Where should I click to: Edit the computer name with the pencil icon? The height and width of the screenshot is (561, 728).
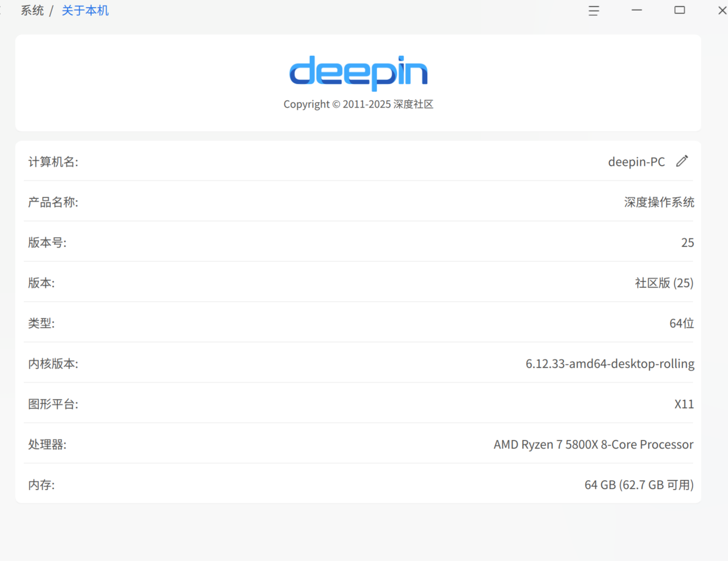point(682,161)
